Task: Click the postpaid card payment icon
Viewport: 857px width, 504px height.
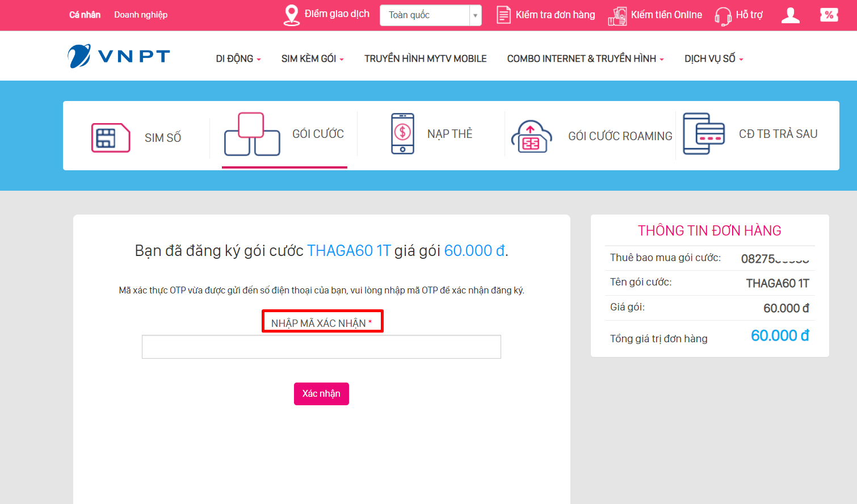Action: (x=704, y=133)
